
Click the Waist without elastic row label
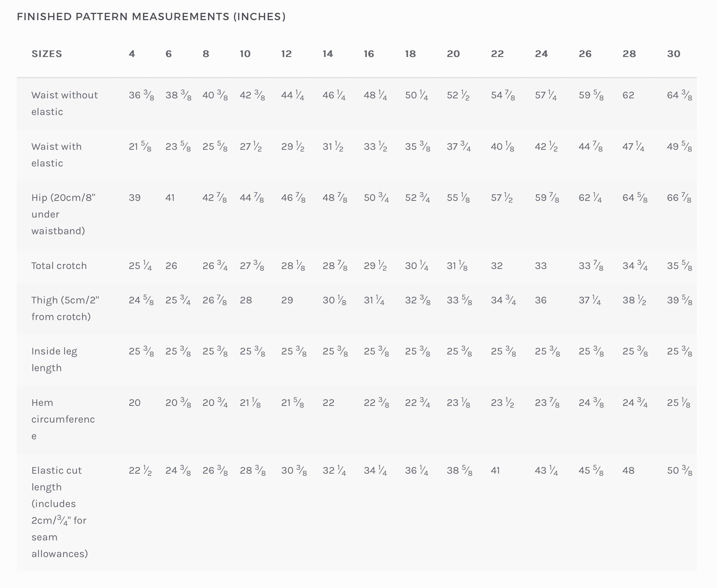click(x=64, y=103)
